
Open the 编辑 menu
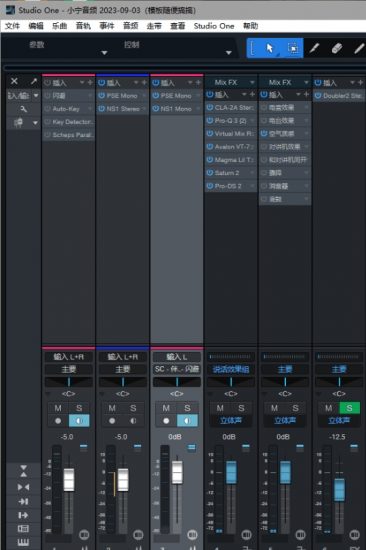[x=36, y=26]
